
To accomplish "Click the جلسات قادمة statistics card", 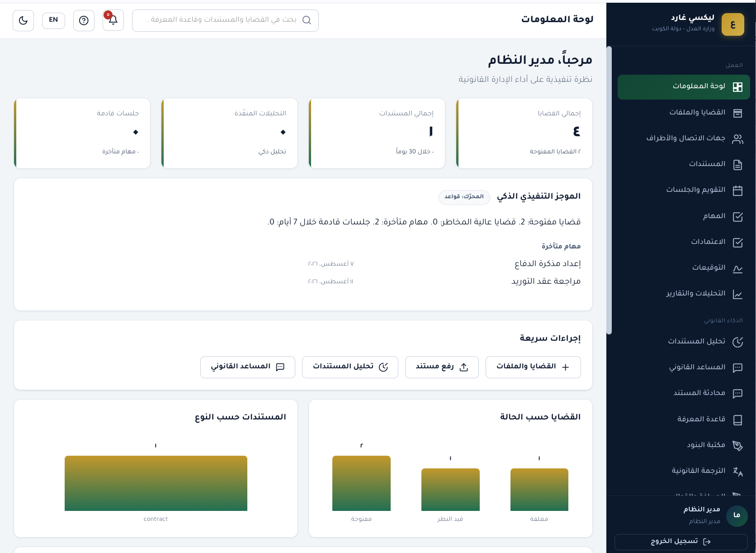I will (x=82, y=133).
